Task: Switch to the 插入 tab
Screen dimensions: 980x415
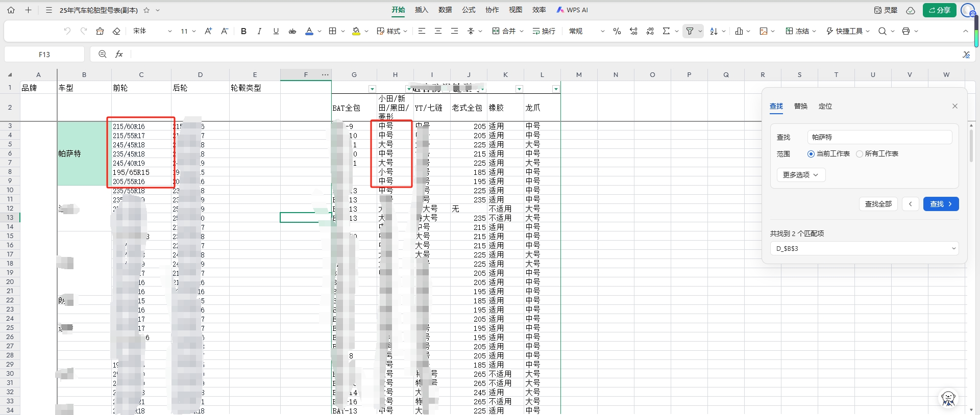Action: [422, 10]
